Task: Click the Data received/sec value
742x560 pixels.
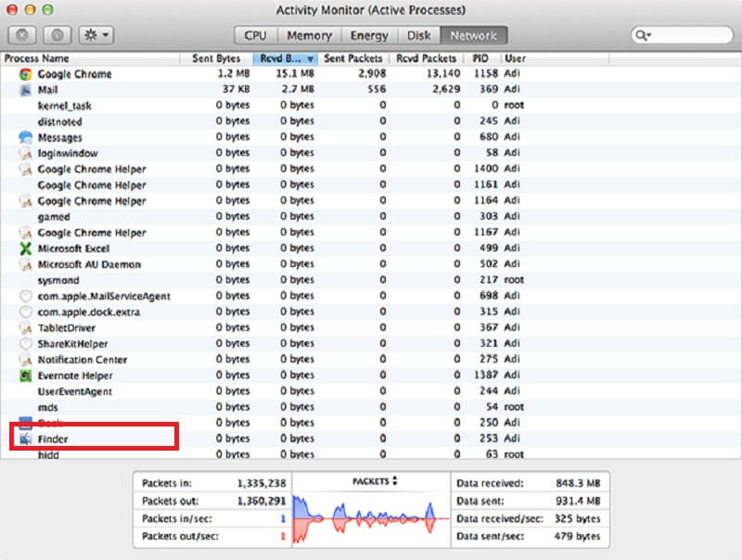Action: point(577,519)
